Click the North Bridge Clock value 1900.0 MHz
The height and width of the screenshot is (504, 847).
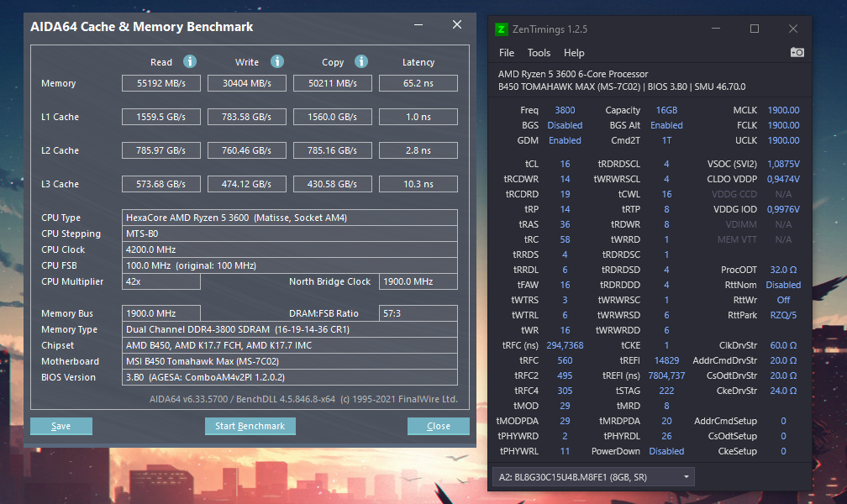418,281
